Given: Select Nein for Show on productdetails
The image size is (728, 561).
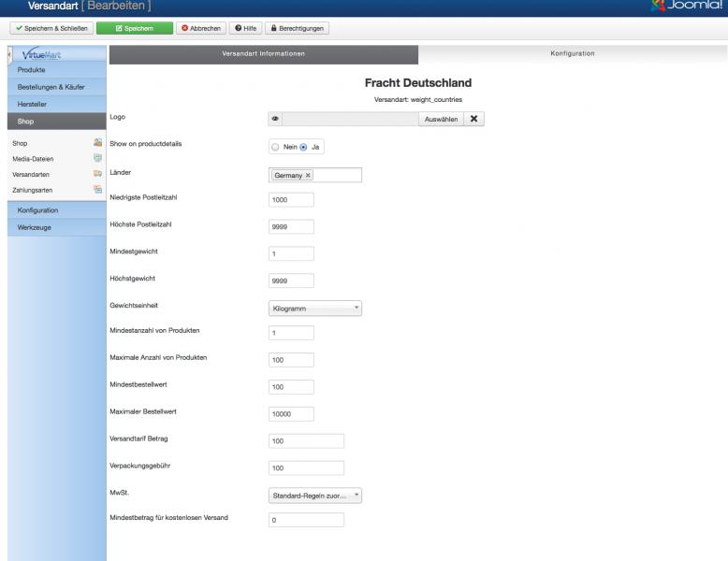Looking at the screenshot, I should coord(275,147).
